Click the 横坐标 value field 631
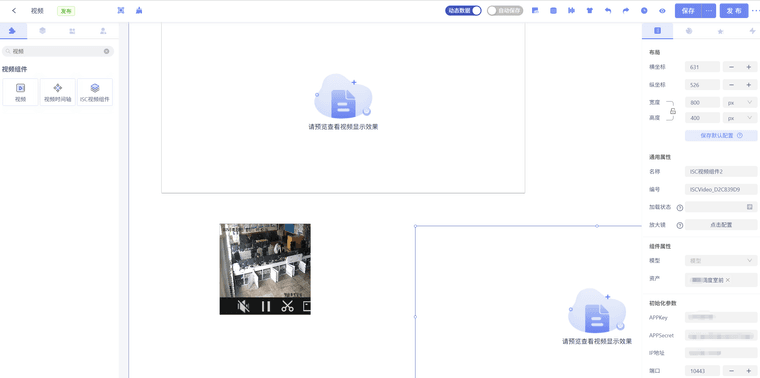760x378 pixels. 702,67
